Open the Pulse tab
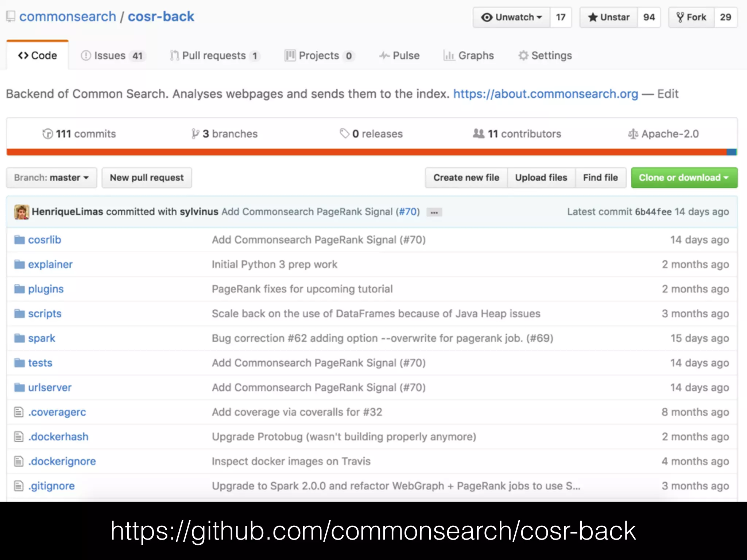This screenshot has width=747, height=560. pos(399,55)
